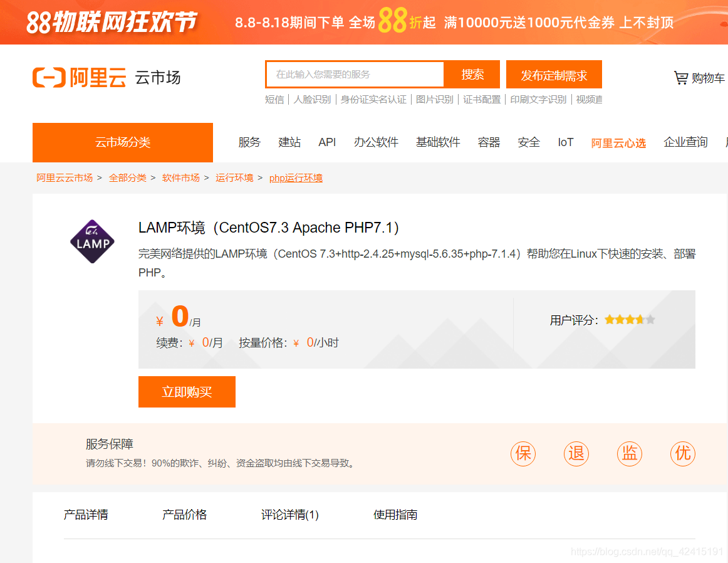Open the 建站 navigation item

[289, 142]
